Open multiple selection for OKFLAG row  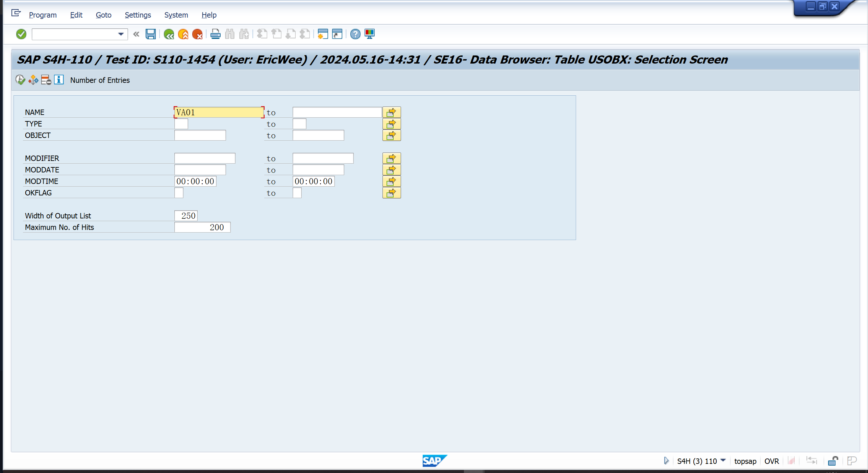tap(391, 193)
